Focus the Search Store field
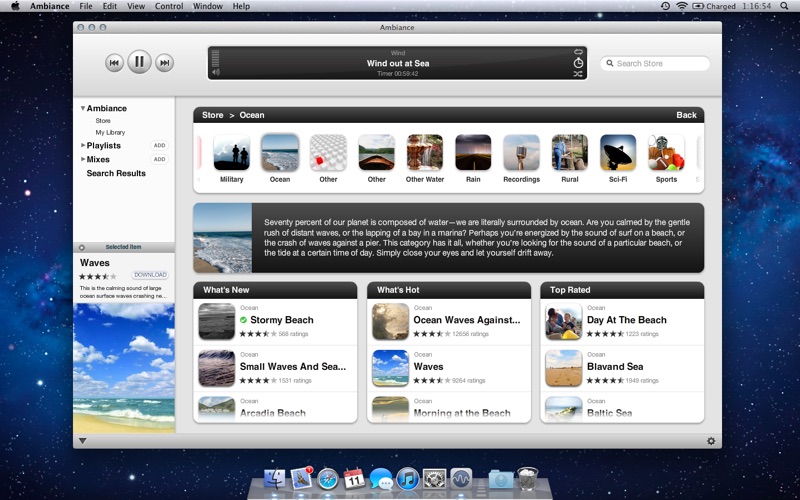Screen dimensions: 800x500 click(655, 63)
